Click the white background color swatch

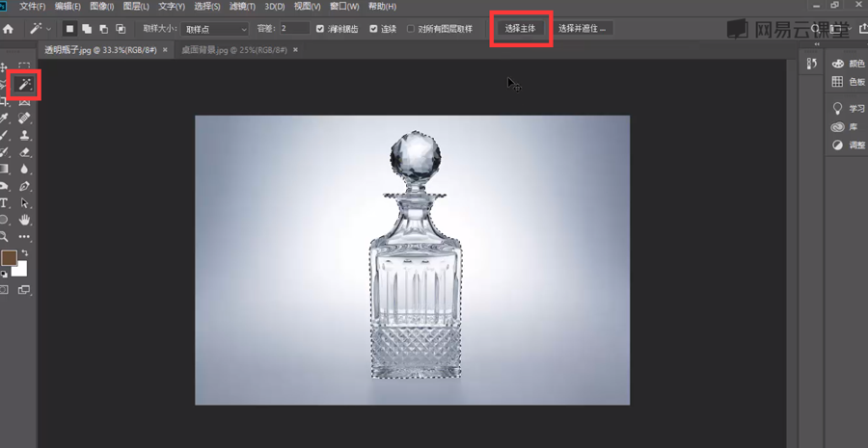[x=20, y=270]
